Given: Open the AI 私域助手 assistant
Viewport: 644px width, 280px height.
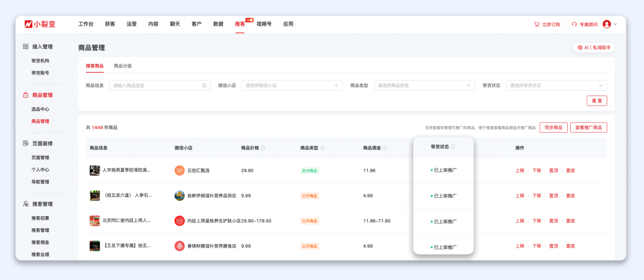Looking at the screenshot, I should coord(593,48).
